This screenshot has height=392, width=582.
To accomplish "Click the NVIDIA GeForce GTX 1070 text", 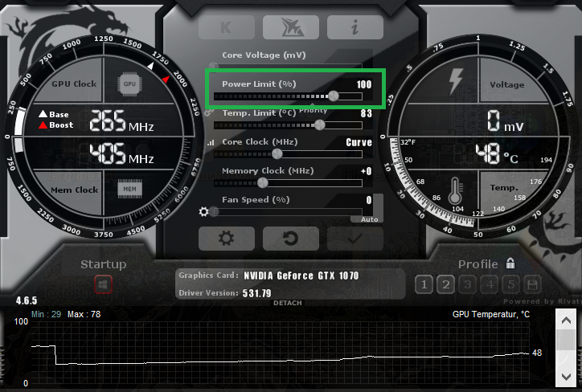I will (301, 276).
